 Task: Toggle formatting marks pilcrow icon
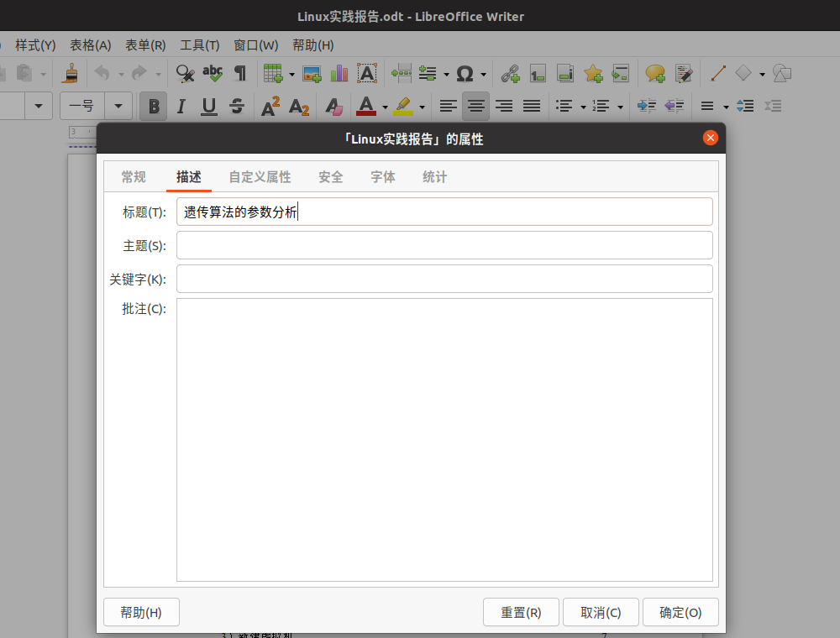pos(240,74)
